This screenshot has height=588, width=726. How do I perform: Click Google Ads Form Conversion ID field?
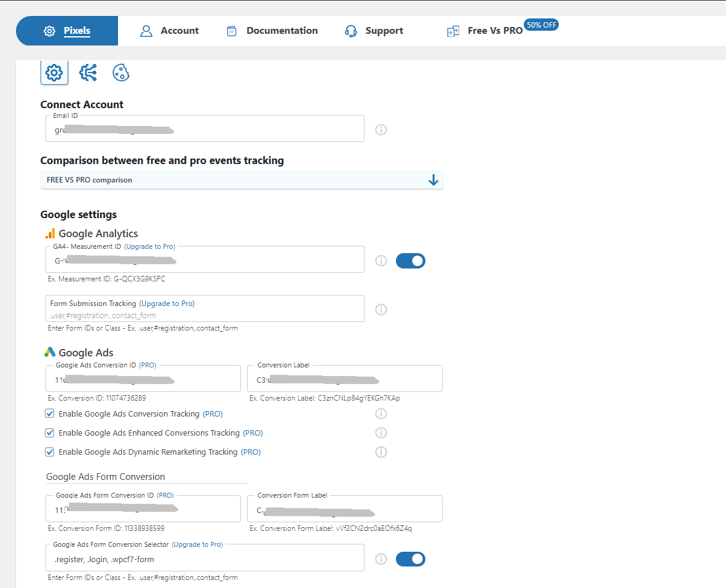pyautogui.click(x=143, y=508)
